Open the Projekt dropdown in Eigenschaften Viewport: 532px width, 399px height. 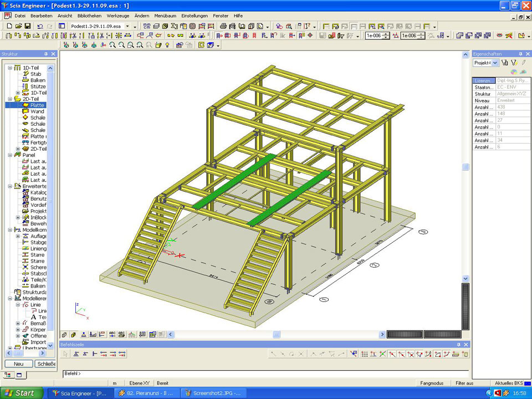coord(495,63)
